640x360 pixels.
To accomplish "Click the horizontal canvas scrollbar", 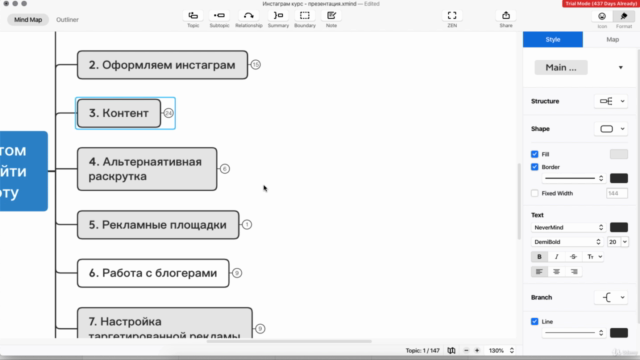I will point(289,341).
